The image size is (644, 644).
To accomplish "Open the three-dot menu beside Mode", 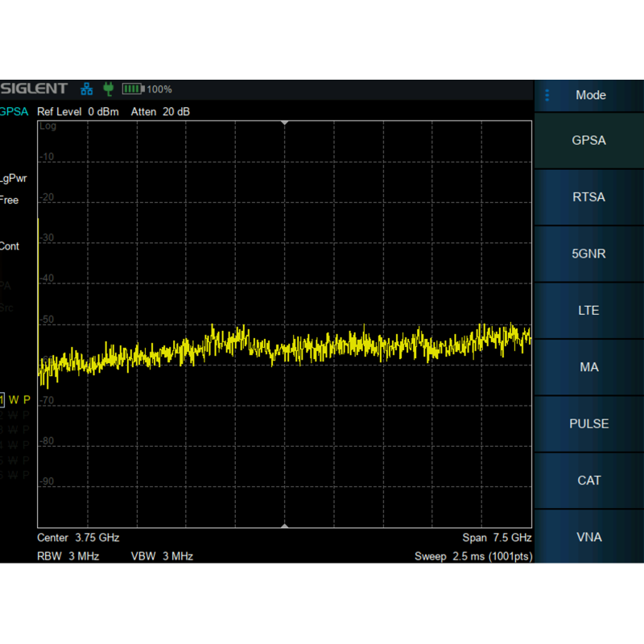I will coord(547,95).
